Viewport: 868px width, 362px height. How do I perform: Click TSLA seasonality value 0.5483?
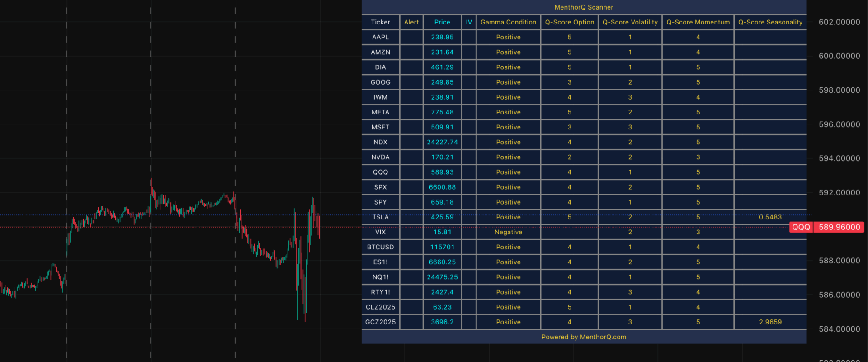pyautogui.click(x=770, y=217)
